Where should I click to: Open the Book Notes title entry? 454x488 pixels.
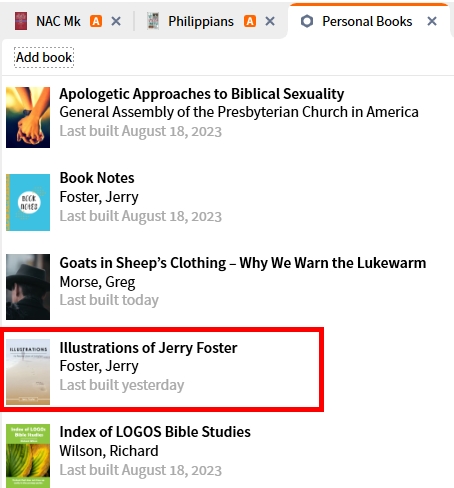tap(97, 178)
